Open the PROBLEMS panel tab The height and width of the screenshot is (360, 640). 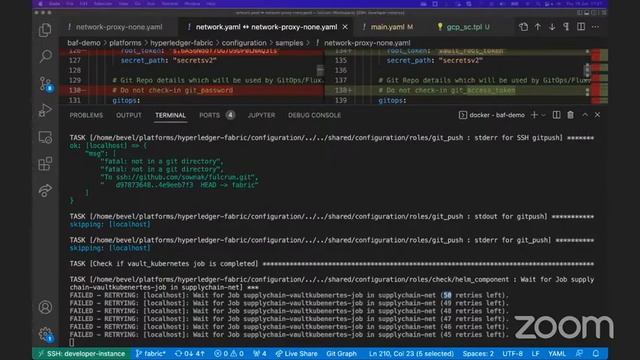(x=86, y=116)
